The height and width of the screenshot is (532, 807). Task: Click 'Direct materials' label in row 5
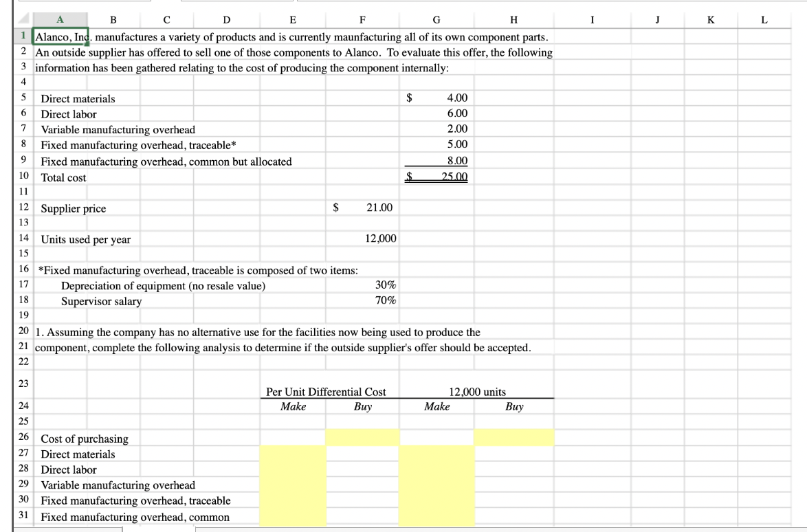click(78, 99)
